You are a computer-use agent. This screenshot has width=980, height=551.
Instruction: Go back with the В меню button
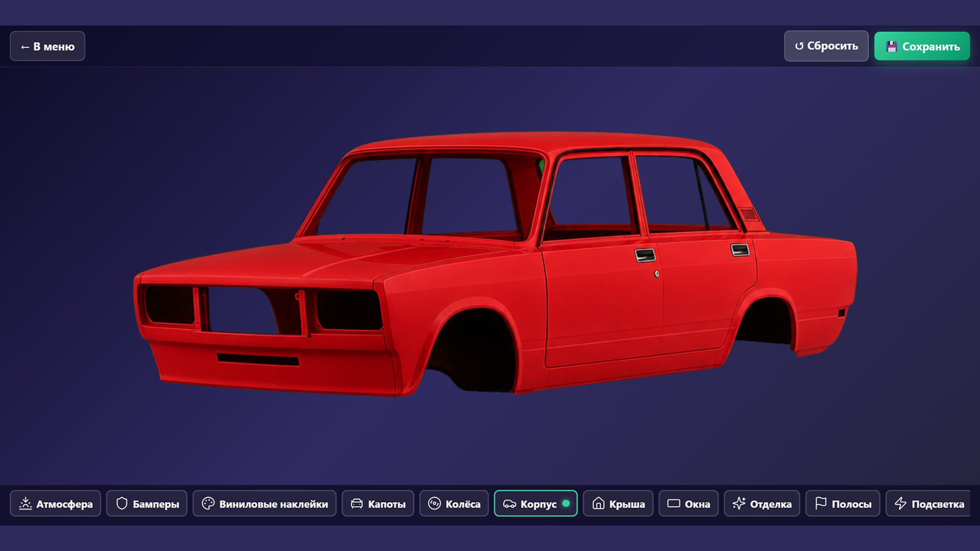pyautogui.click(x=47, y=46)
